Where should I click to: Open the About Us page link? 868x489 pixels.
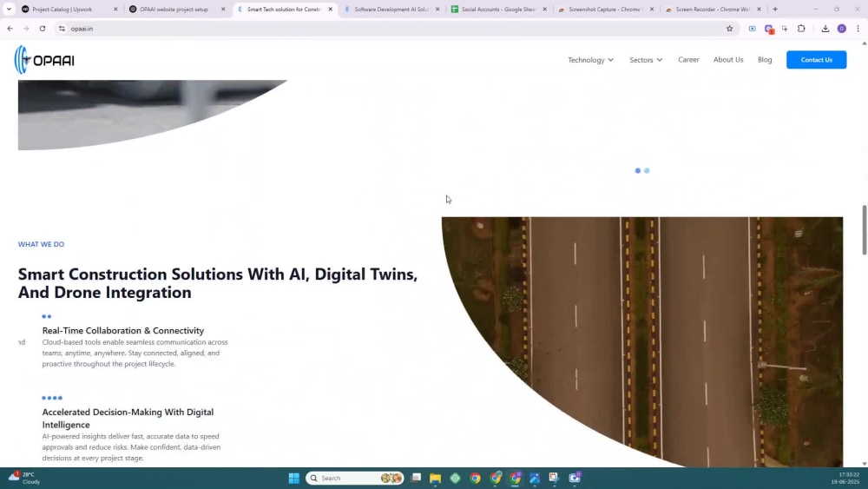point(728,59)
